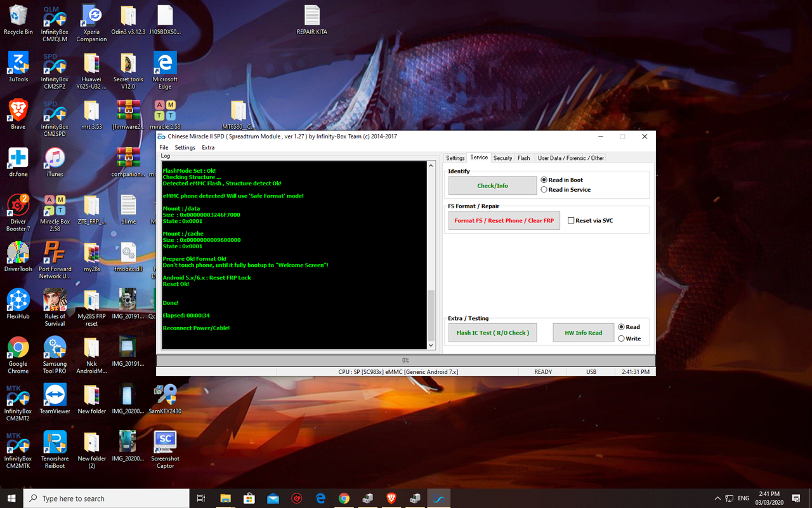Open the Odin3 v3.12.3 folder
This screenshot has height=508, width=812.
(128, 20)
